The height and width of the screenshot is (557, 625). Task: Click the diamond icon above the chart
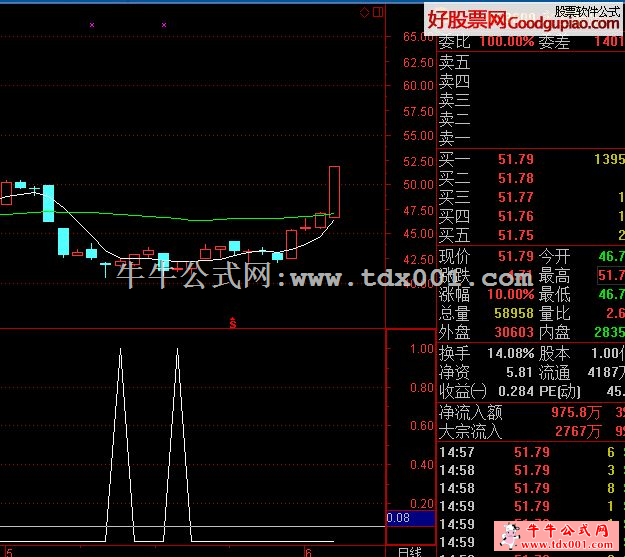click(364, 12)
